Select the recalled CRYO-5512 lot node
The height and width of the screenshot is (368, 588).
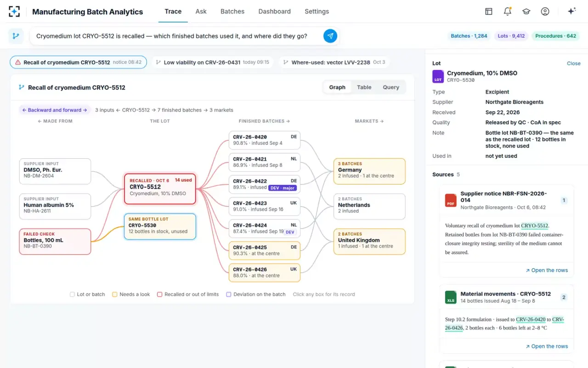point(160,189)
